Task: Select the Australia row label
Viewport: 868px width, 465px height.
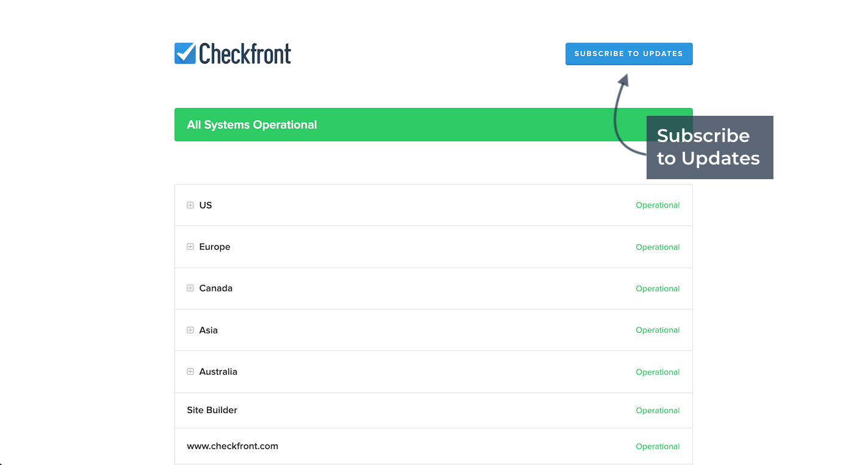Action: click(x=218, y=372)
